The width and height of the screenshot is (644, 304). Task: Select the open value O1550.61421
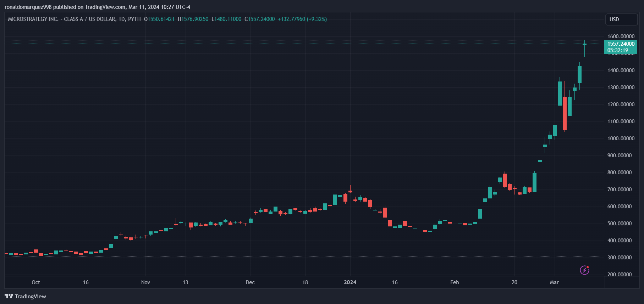(159, 19)
